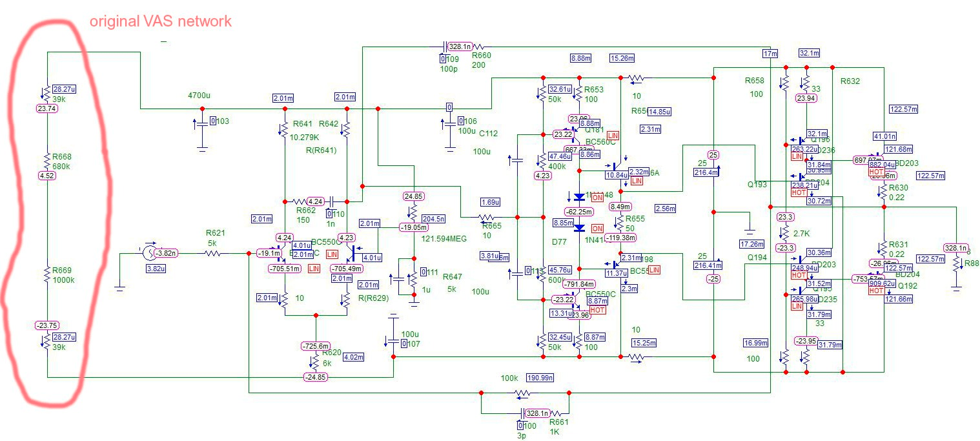Select the -23.95 node voltage label
The image size is (980, 441).
click(x=806, y=341)
